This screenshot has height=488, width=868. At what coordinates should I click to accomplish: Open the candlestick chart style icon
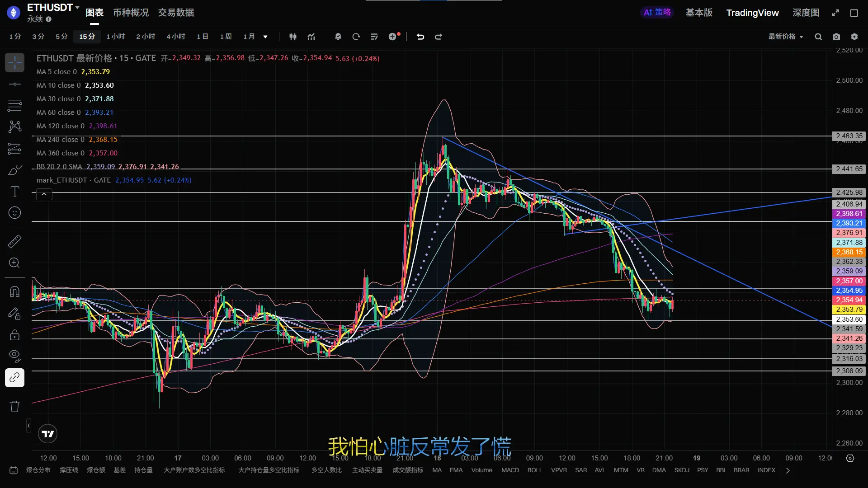pos(293,37)
